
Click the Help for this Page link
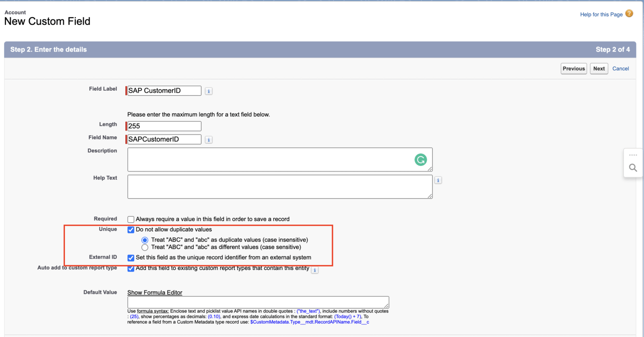[601, 14]
